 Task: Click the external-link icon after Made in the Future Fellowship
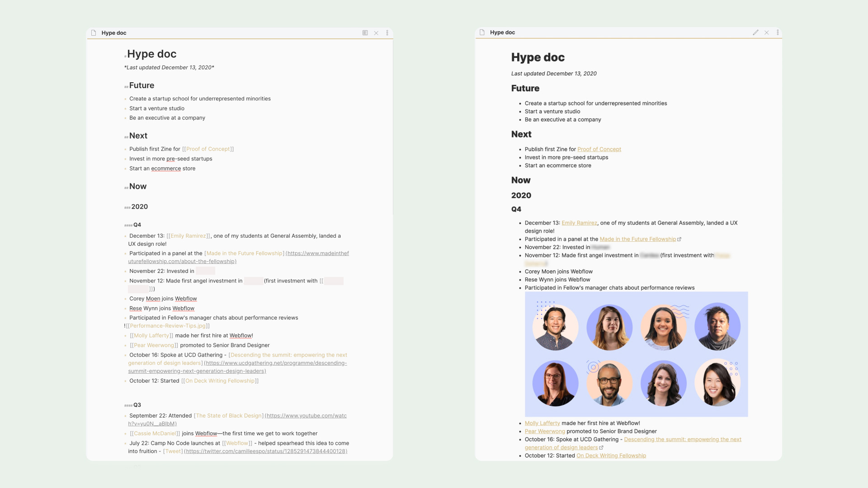coord(679,239)
